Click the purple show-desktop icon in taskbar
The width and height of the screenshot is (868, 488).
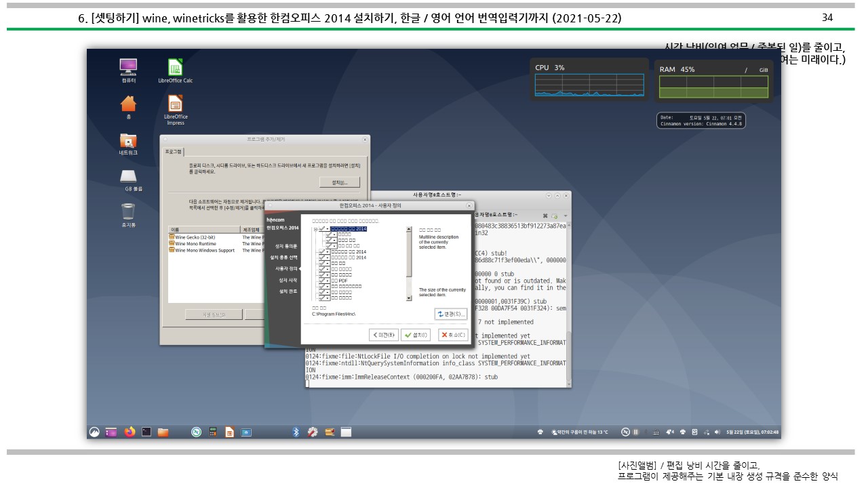[x=111, y=432]
